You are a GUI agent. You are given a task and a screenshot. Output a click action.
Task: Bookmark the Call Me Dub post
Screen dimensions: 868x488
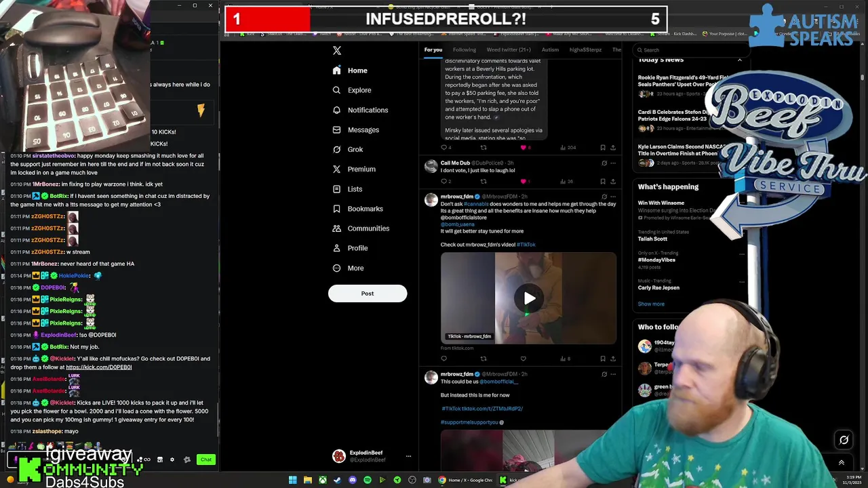coord(603,181)
